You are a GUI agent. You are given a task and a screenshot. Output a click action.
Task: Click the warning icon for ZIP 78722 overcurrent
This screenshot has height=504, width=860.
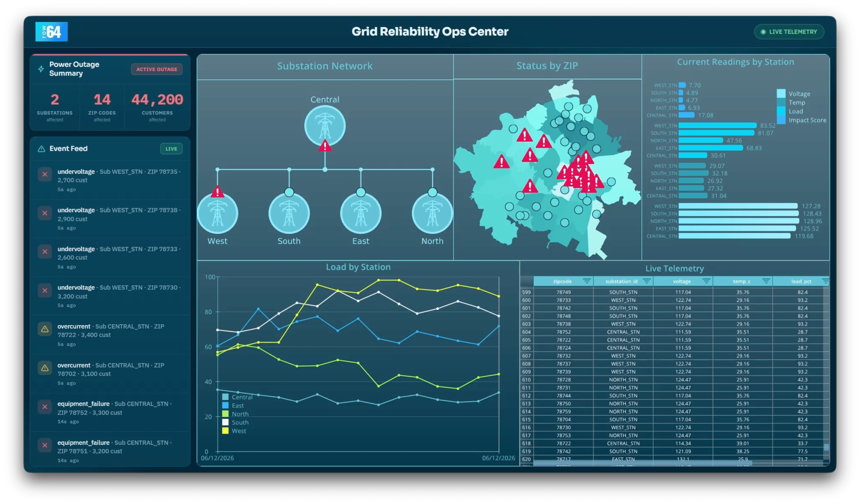45,329
